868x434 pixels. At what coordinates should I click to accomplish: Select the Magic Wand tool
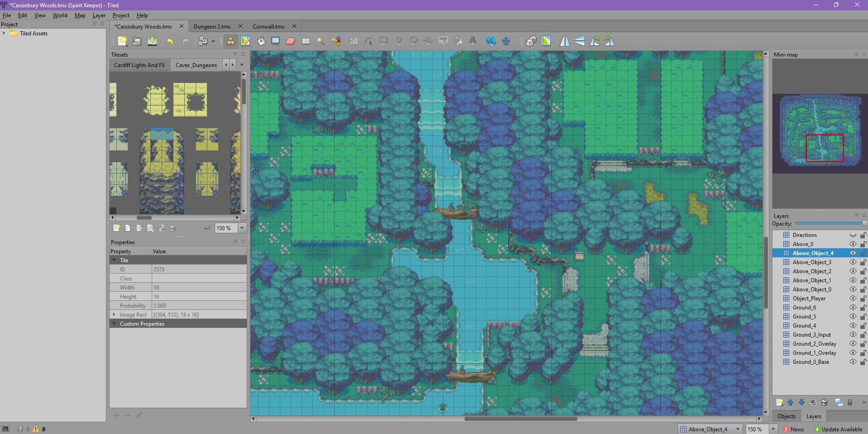321,41
